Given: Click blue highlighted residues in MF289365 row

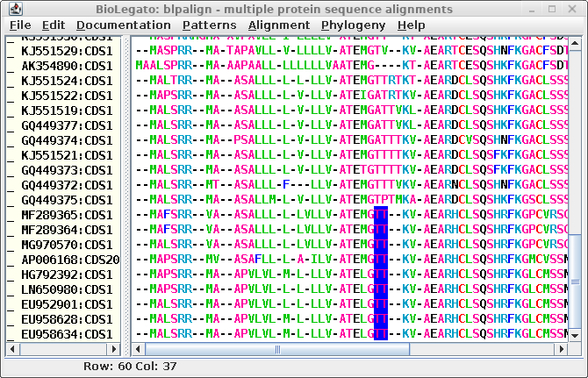Looking at the screenshot, I should tap(380, 215).
